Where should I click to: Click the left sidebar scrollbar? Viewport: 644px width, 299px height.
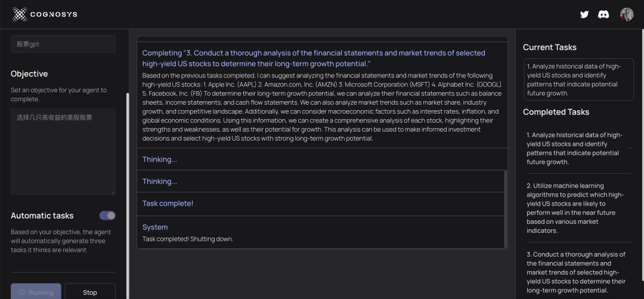(x=128, y=195)
